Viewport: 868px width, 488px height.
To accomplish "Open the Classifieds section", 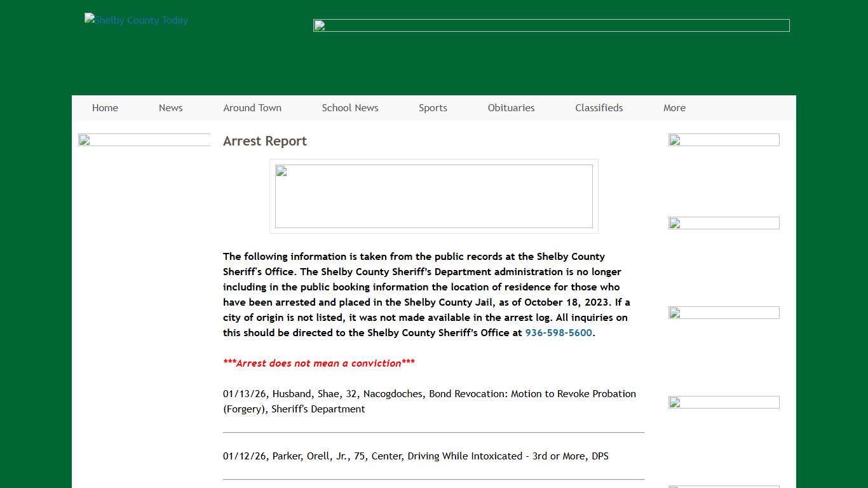I will [599, 108].
